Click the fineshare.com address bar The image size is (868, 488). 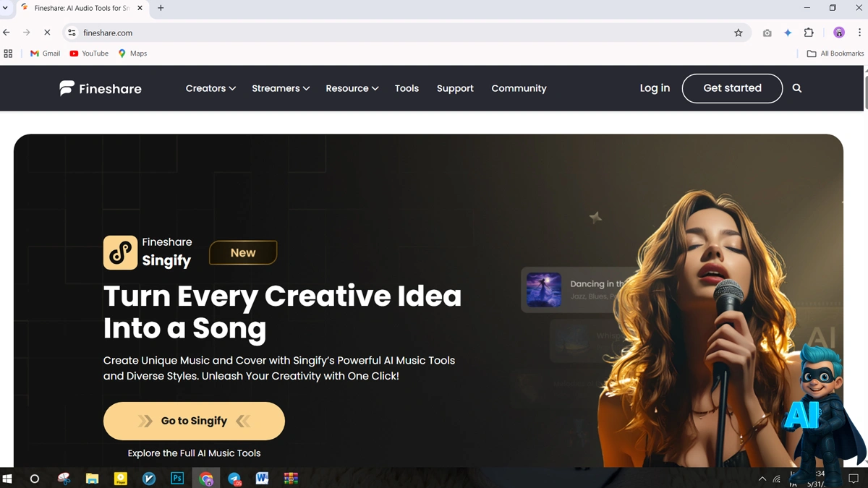[405, 33]
